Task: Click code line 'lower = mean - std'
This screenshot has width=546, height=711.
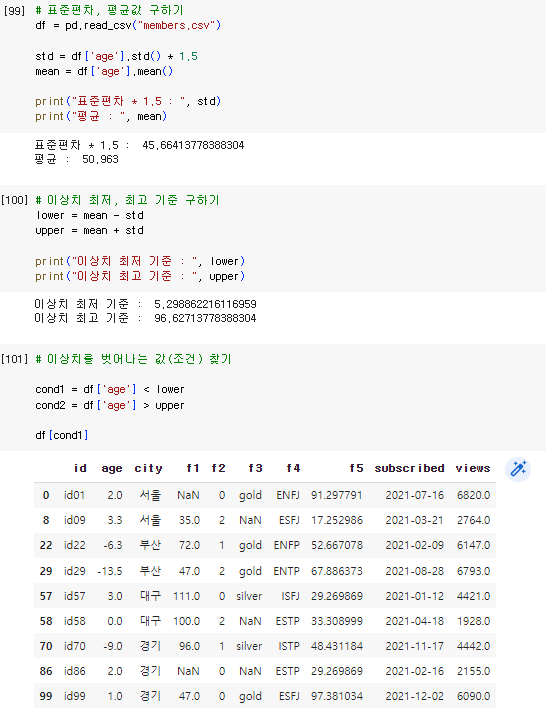Action: 89,215
